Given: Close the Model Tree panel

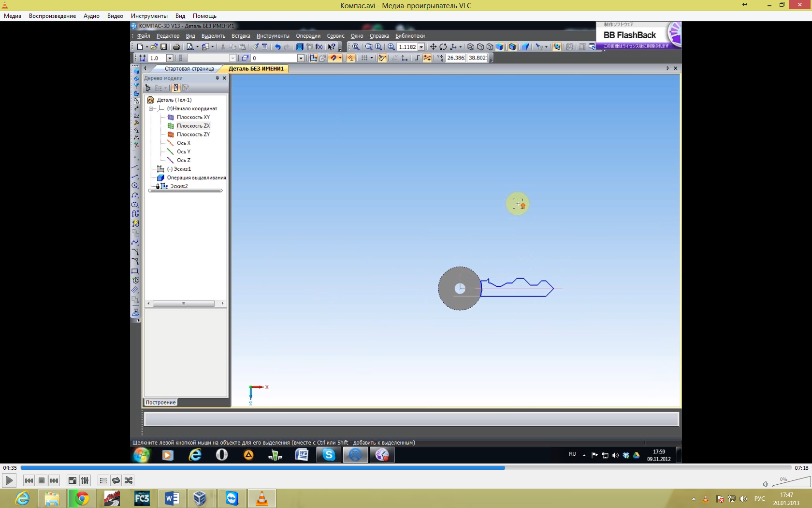Looking at the screenshot, I should [224, 78].
